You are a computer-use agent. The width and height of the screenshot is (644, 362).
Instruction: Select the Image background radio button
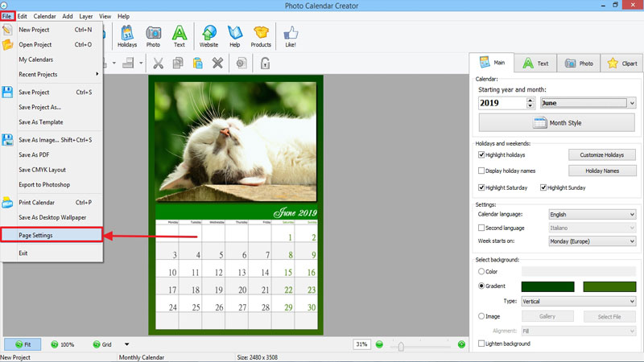tap(481, 316)
